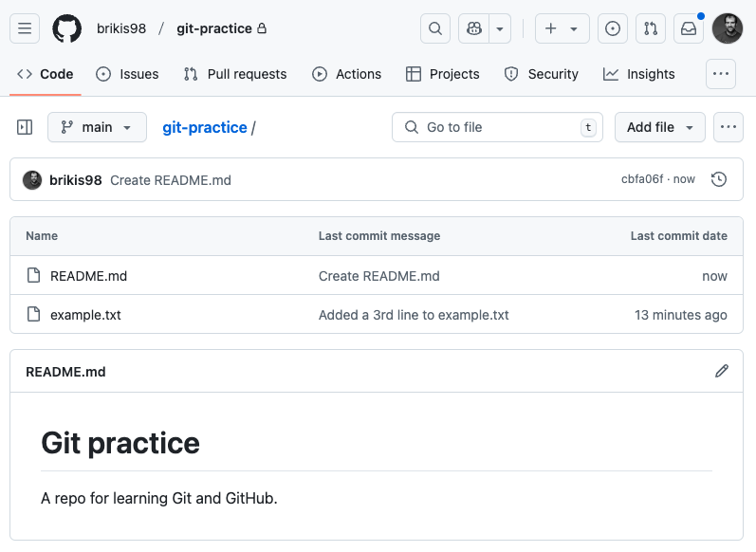Expand the file tree side panel
This screenshot has height=552, width=756.
point(25,127)
